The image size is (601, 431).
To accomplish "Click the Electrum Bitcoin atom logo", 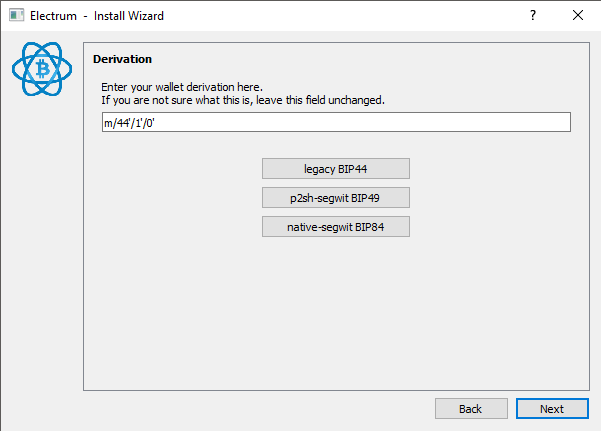I will 42,69.
